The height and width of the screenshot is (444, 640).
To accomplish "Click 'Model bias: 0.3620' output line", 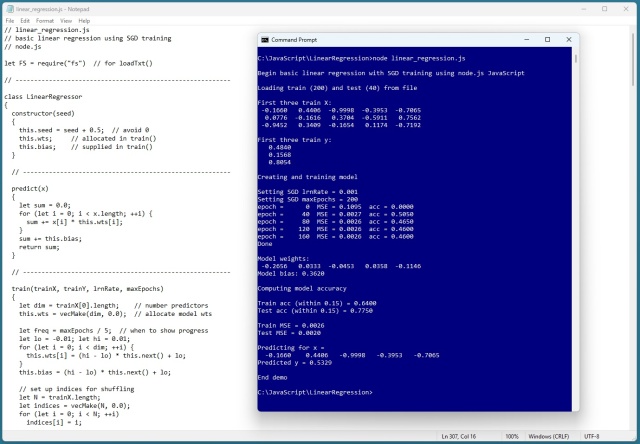I will pyautogui.click(x=291, y=273).
